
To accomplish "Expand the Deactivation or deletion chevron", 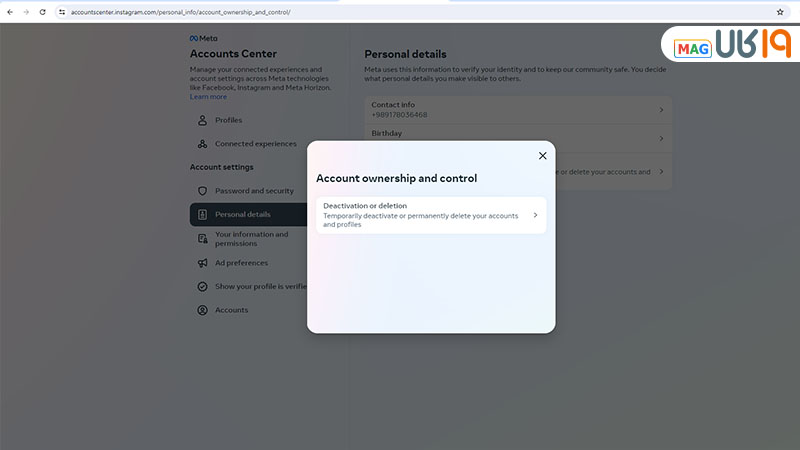I will 535,215.
